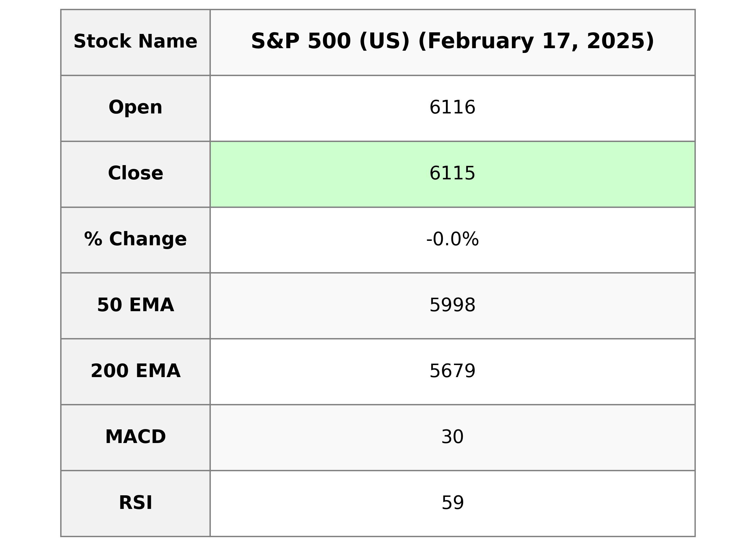Select the 200 EMA row label

135,371
